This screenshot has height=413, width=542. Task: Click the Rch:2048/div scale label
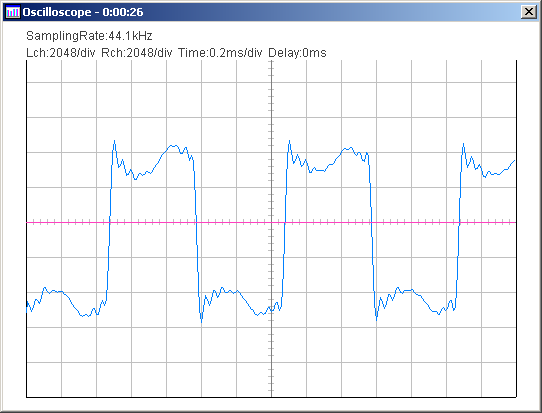(137, 53)
